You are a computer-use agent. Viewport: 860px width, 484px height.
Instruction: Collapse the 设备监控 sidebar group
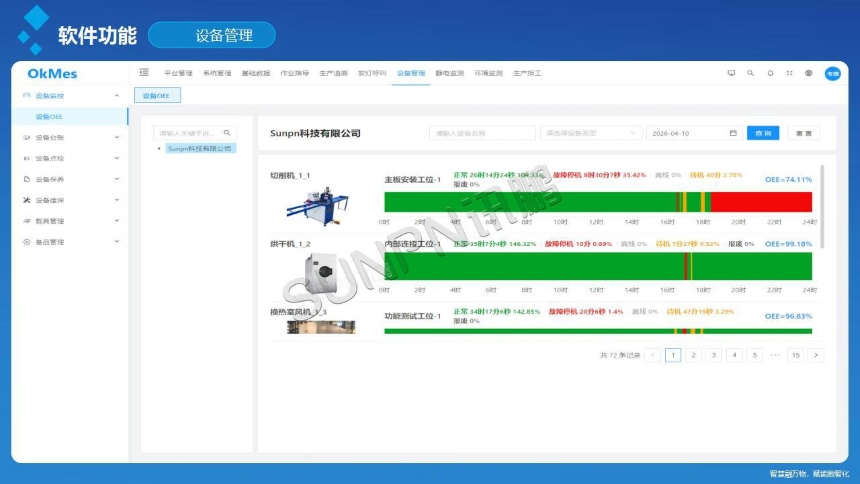117,95
